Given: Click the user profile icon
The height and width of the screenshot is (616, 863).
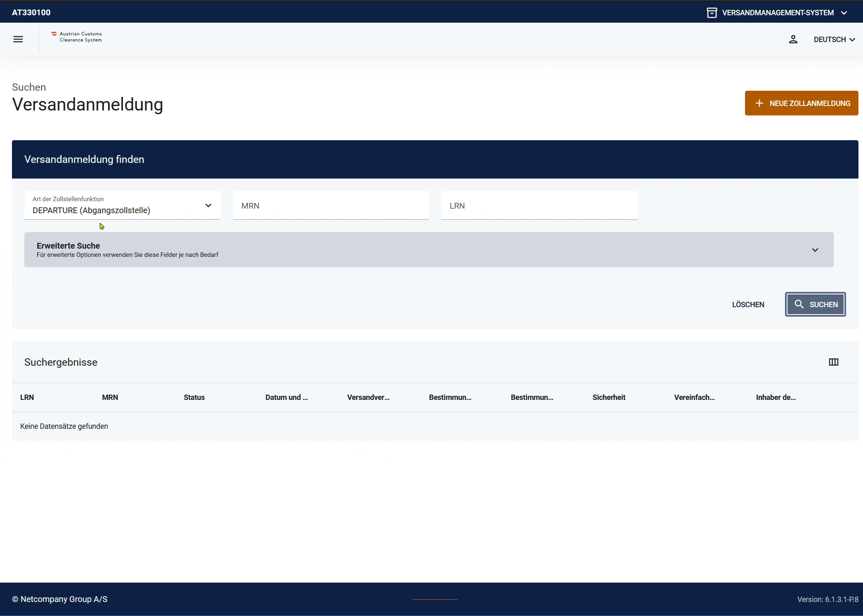Looking at the screenshot, I should click(793, 39).
